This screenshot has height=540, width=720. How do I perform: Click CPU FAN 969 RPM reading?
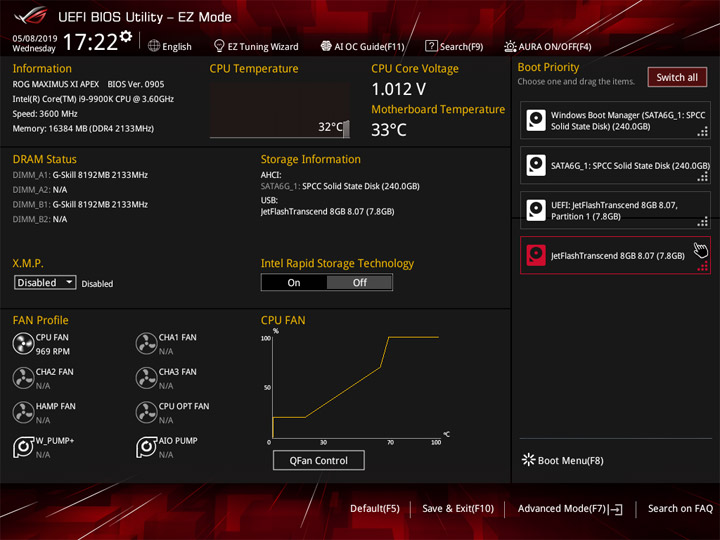pyautogui.click(x=53, y=351)
